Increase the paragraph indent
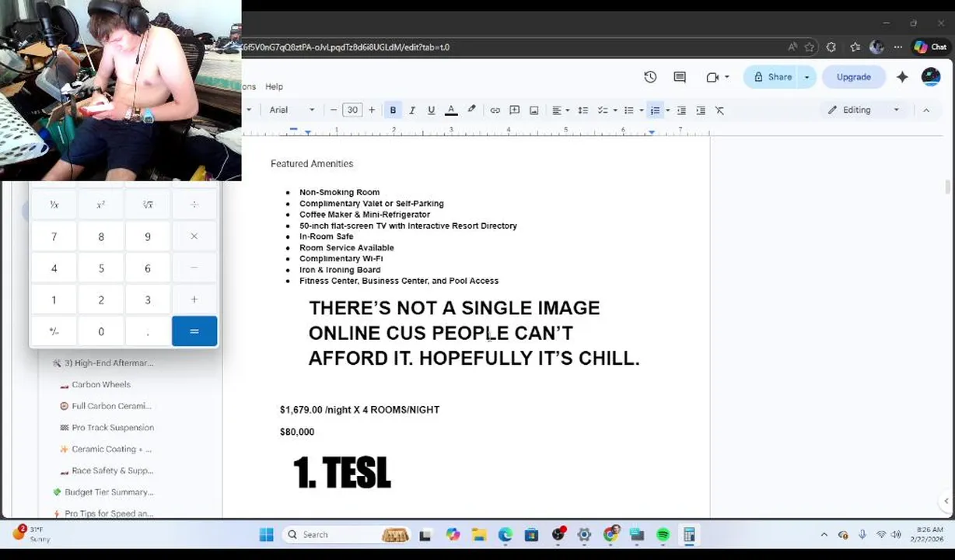 click(700, 110)
